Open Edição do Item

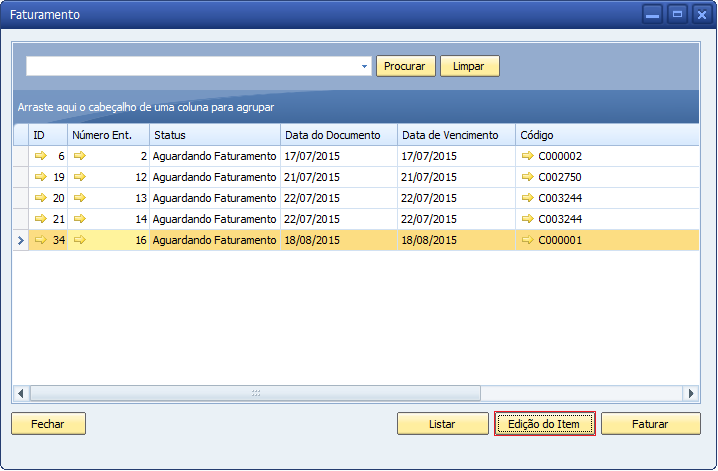click(544, 424)
